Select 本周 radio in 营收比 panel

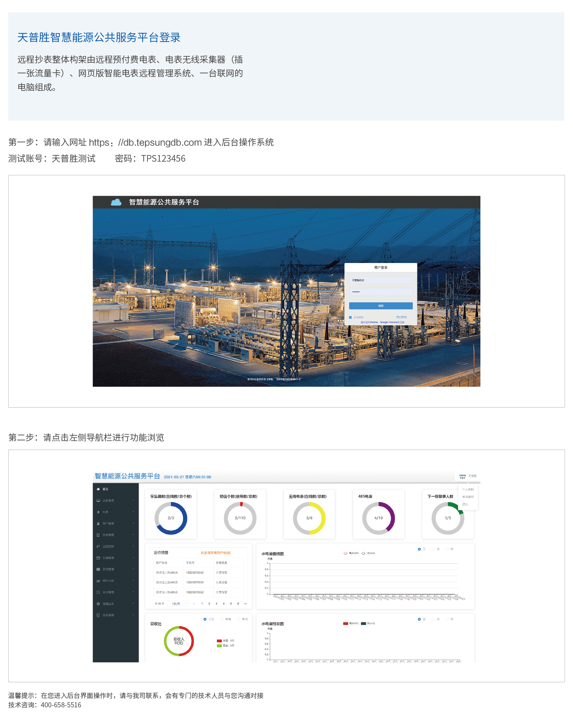pyautogui.click(x=222, y=619)
